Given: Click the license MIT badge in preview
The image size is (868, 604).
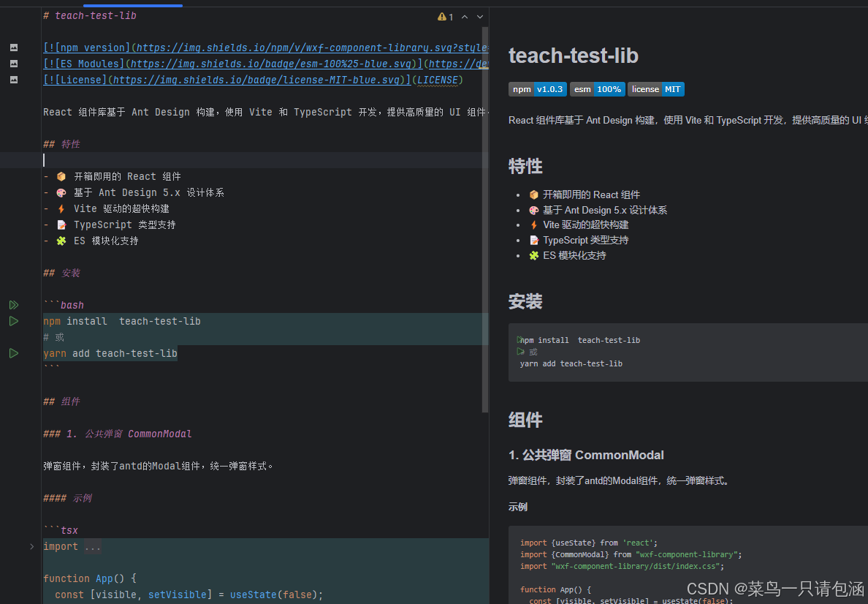Looking at the screenshot, I should coord(656,89).
